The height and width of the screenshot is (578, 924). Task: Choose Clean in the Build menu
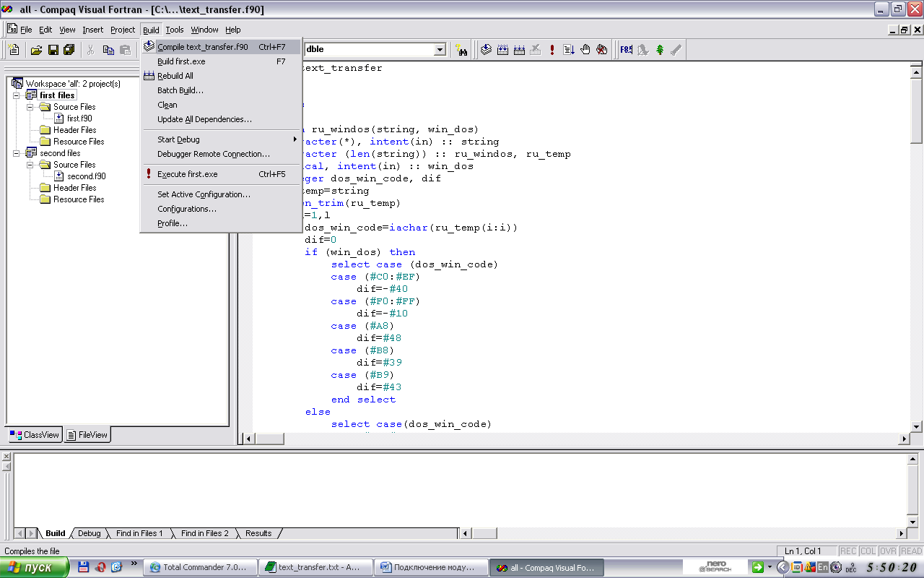click(x=221, y=105)
